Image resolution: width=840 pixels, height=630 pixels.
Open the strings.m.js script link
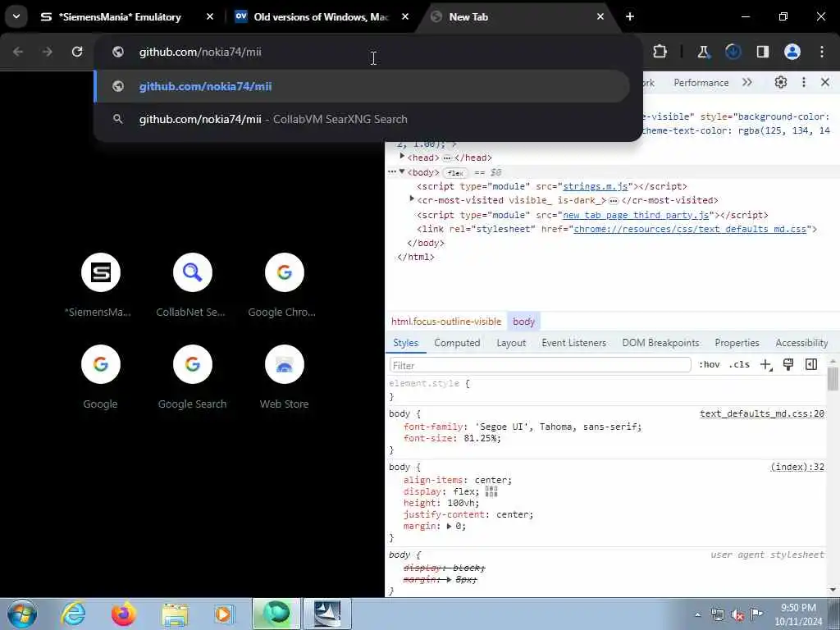[x=596, y=186]
